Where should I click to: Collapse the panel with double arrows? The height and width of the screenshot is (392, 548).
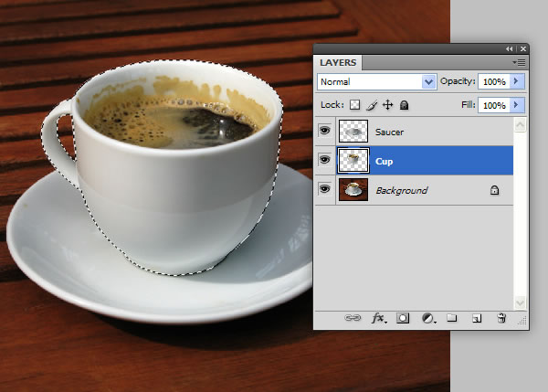tap(510, 49)
